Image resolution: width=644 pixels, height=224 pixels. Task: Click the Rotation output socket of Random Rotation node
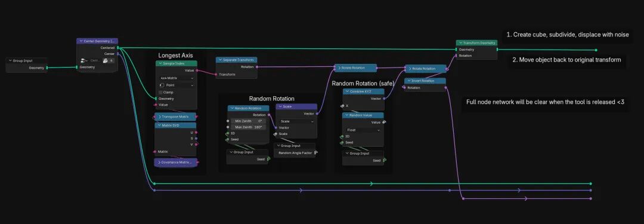(x=269, y=115)
